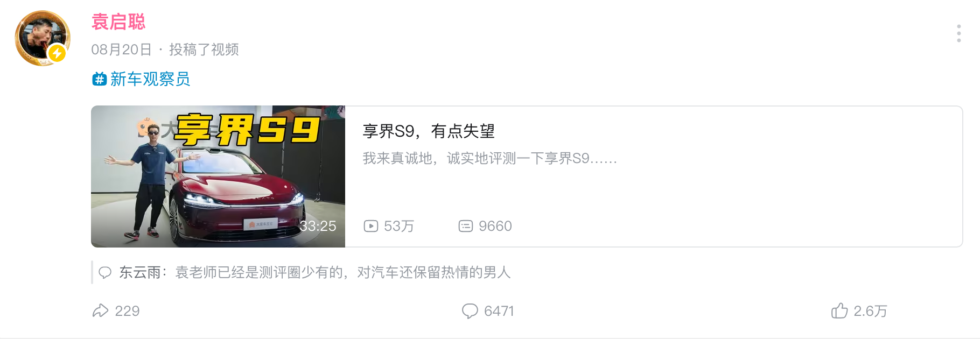Open the featured comment text
This screenshot has width=980, height=339.
[342, 272]
